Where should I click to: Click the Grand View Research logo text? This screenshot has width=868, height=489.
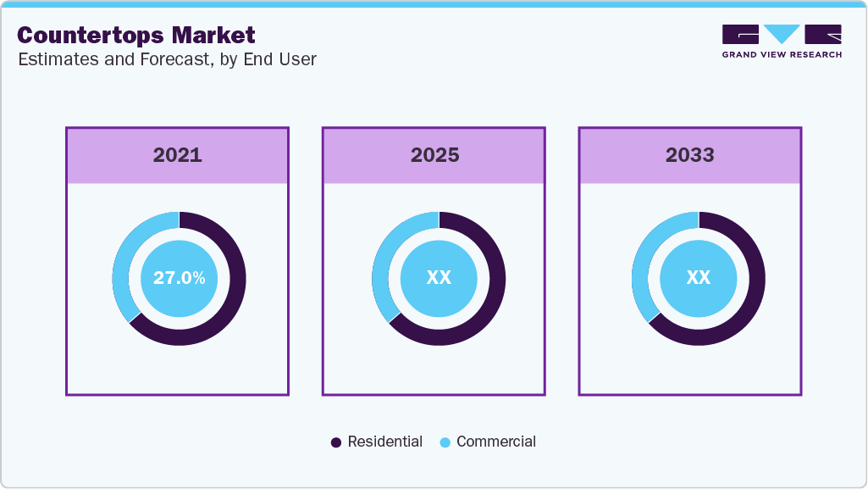click(x=782, y=55)
